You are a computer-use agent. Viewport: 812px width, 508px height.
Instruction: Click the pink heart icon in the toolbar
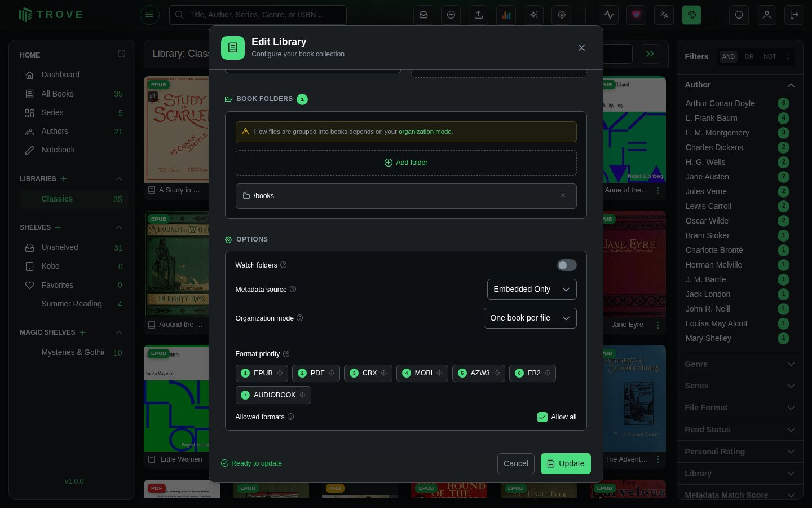point(637,15)
